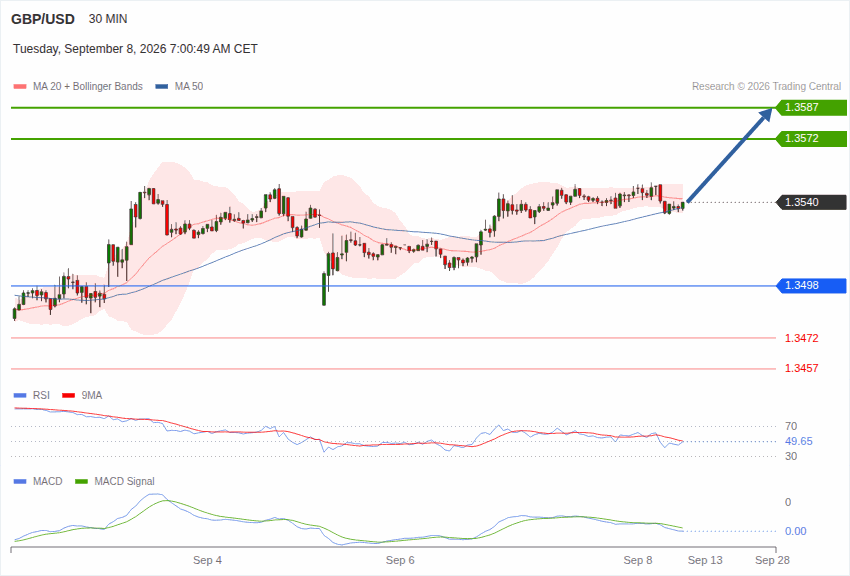Click the 1.3472 support level label

801,338
